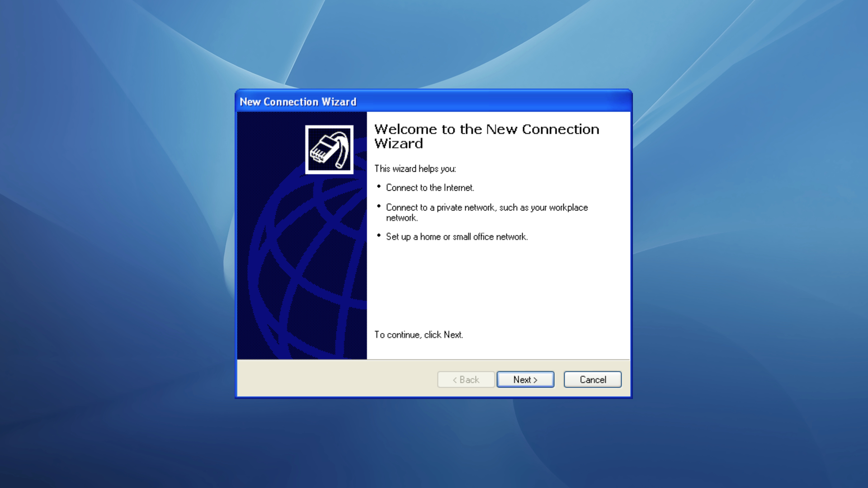868x488 pixels.
Task: Click the greyed-out Back button
Action: pos(466,380)
